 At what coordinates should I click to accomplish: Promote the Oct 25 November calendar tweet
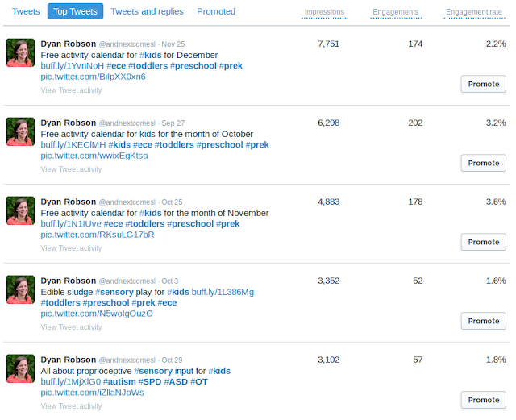(484, 242)
